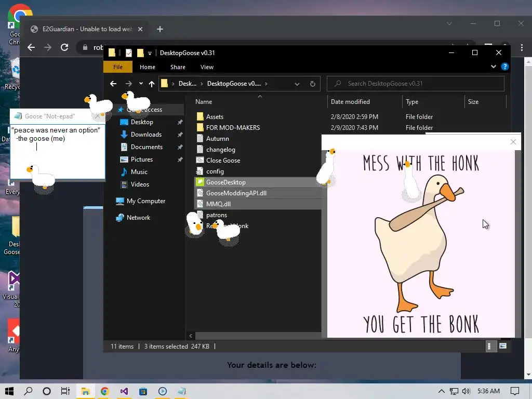Open Music in the sidebar
The width and height of the screenshot is (532, 399).
[139, 172]
